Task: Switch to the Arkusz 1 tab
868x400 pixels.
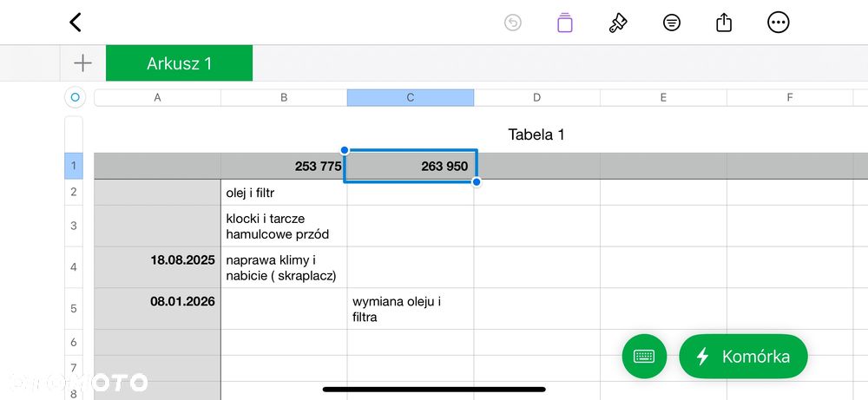Action: point(179,63)
